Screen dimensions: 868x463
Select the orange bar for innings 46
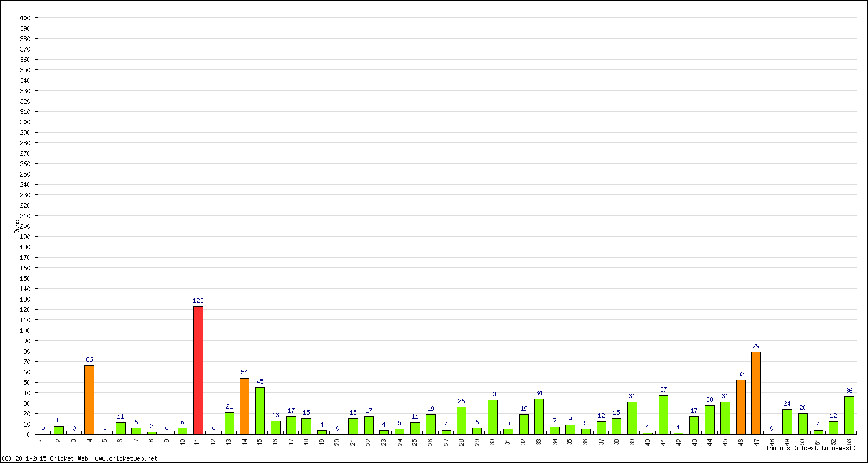tap(741, 407)
